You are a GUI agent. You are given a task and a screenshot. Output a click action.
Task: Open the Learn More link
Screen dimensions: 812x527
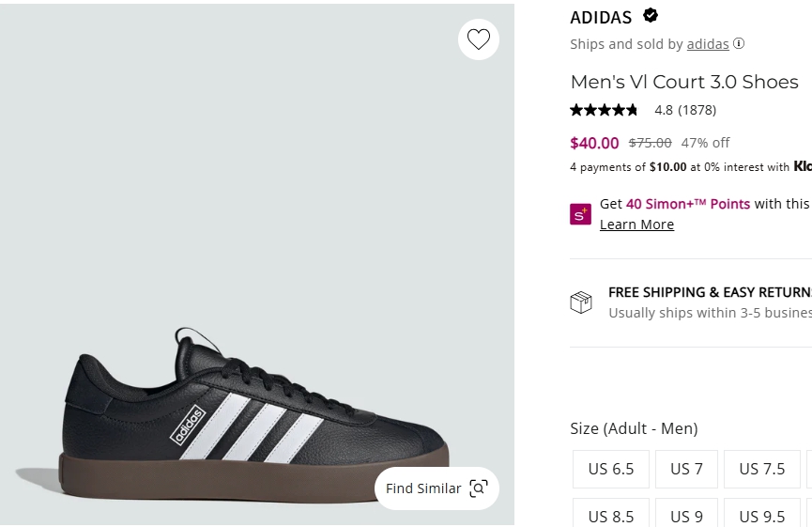(x=637, y=225)
